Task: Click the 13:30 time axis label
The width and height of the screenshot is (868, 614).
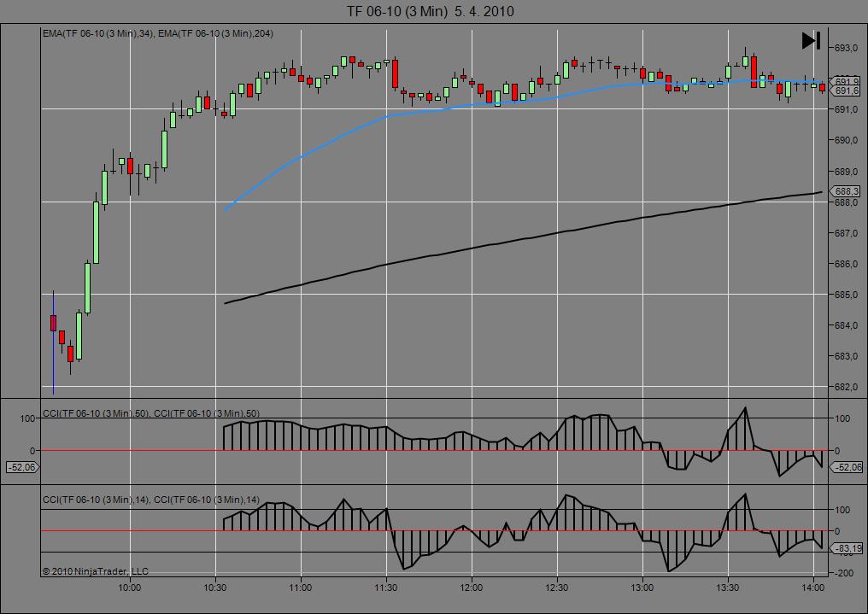Action: pos(727,588)
